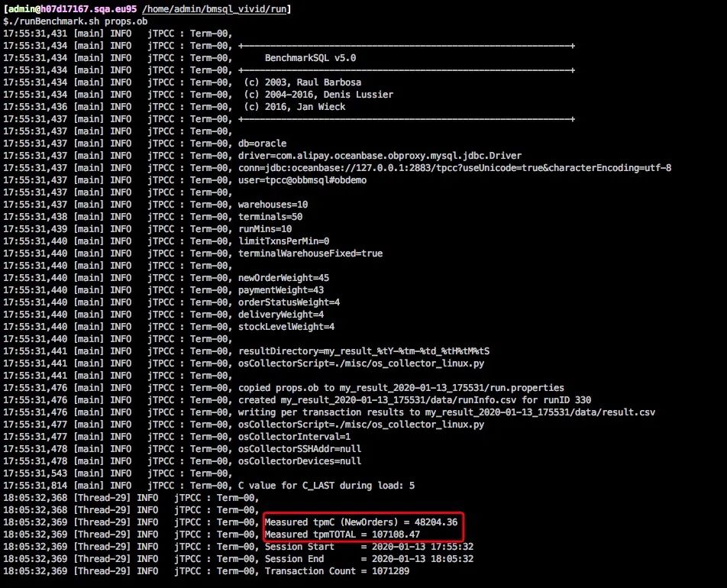Click the 'user=tpcc@obbmsql#obdemo' text
Image resolution: width=727 pixels, height=588 pixels.
[x=302, y=180]
